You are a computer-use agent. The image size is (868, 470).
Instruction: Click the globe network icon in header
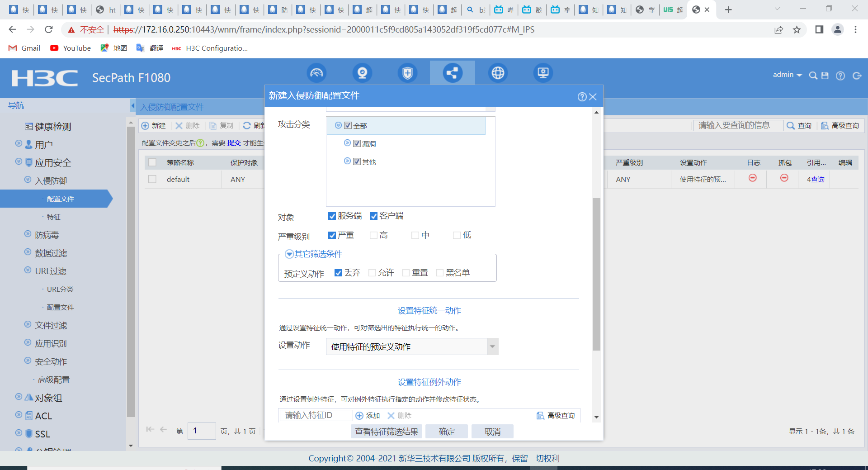[x=498, y=73]
